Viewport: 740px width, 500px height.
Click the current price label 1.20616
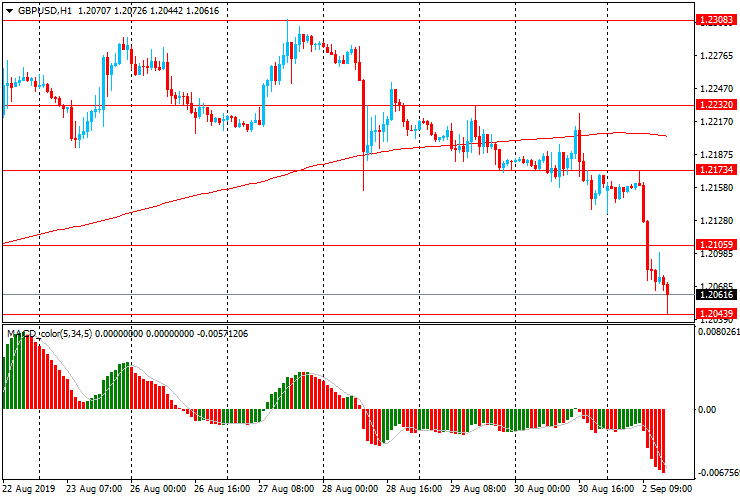[x=716, y=295]
